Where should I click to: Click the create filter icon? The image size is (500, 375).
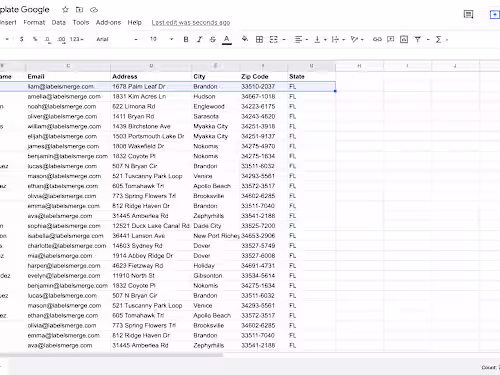(417, 39)
